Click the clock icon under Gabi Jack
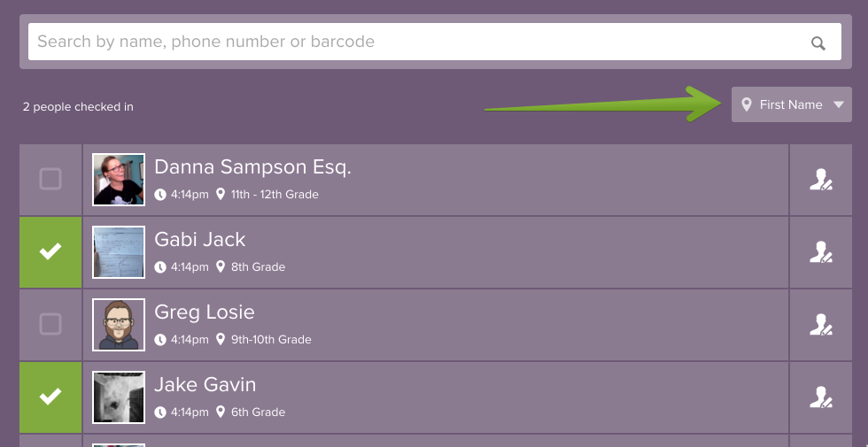868x447 pixels. coord(160,266)
